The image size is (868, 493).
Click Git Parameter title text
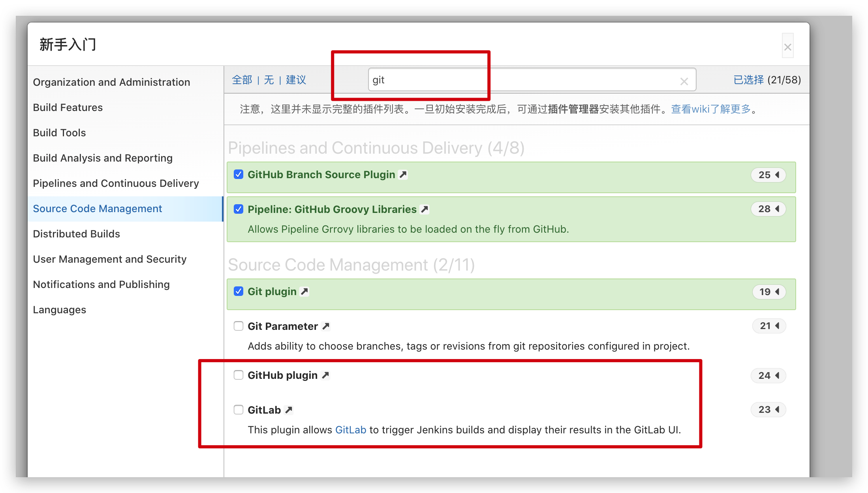283,326
